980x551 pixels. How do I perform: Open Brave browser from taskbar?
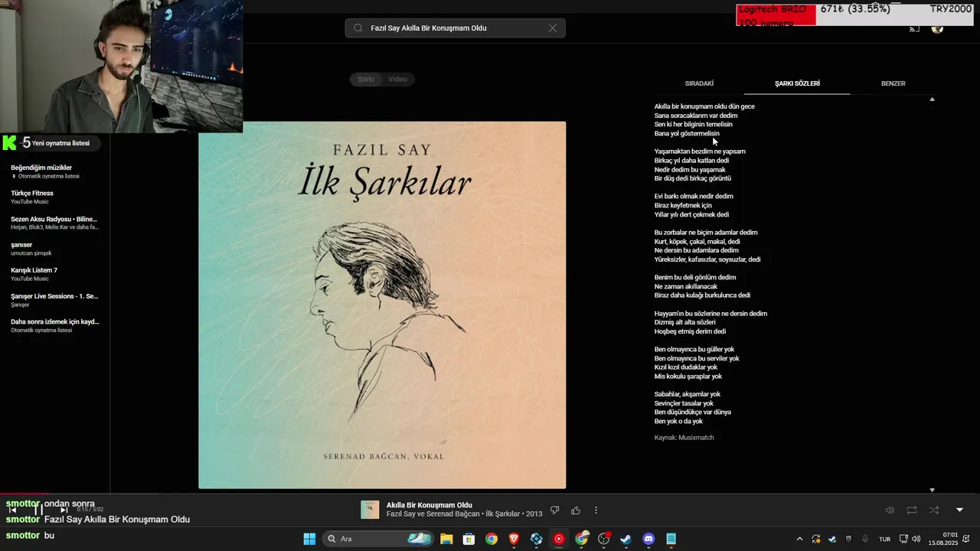tap(514, 539)
